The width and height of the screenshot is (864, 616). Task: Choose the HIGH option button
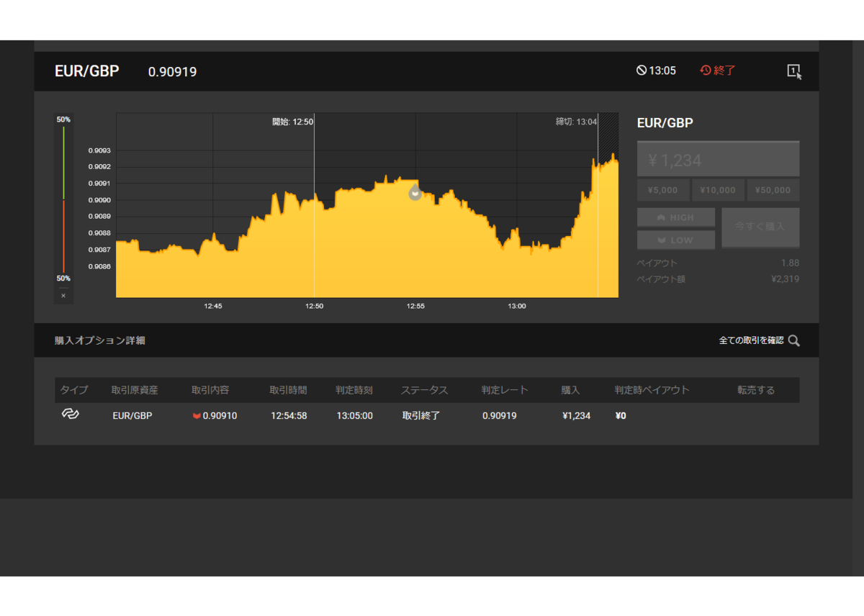[x=676, y=217]
